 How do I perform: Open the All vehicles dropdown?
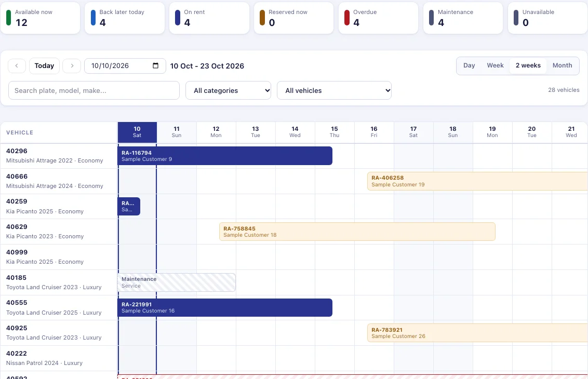click(334, 90)
